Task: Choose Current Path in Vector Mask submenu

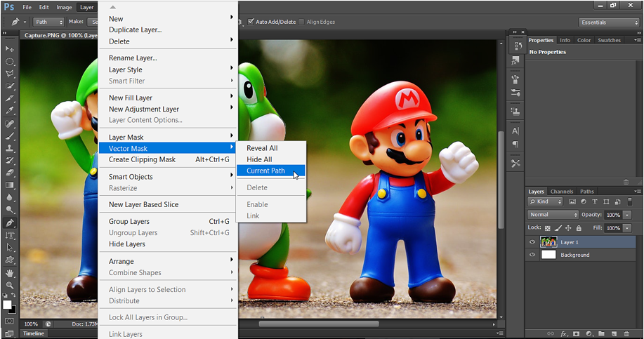Action: [271, 171]
